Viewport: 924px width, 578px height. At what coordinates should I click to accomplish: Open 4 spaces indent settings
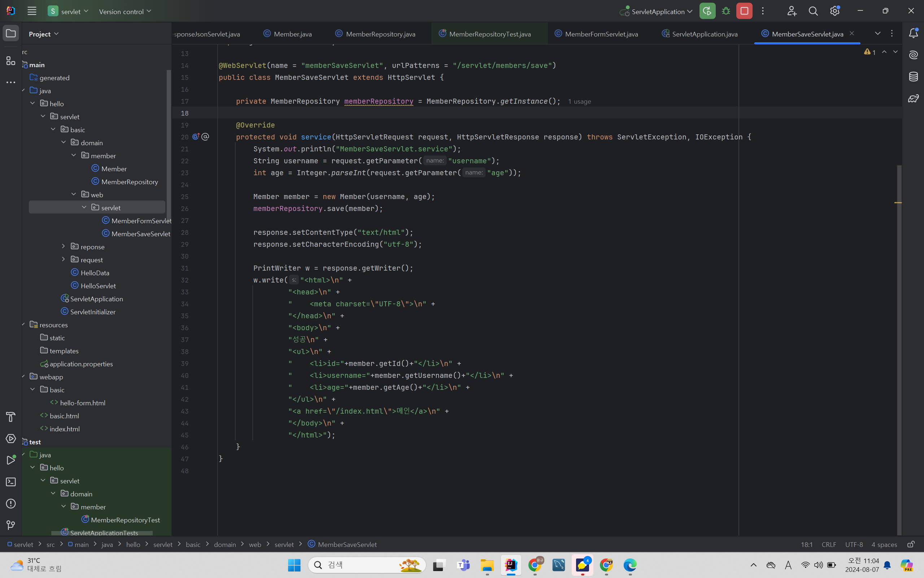pyautogui.click(x=884, y=544)
